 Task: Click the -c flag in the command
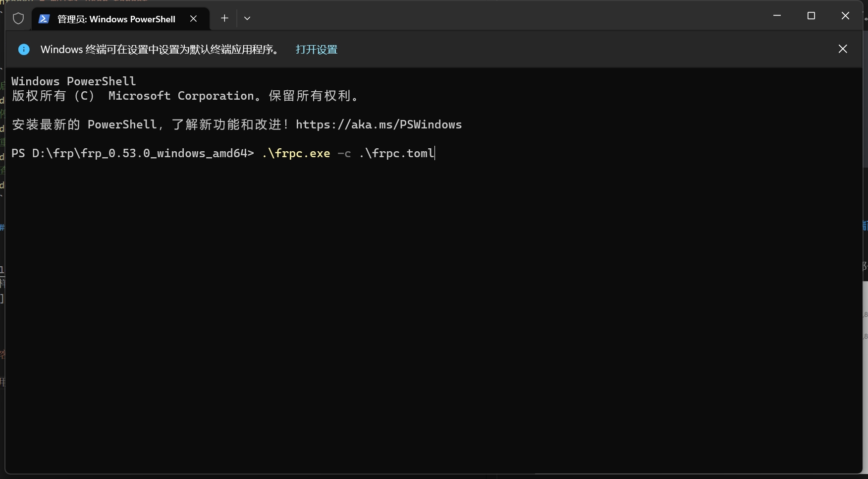click(x=344, y=154)
